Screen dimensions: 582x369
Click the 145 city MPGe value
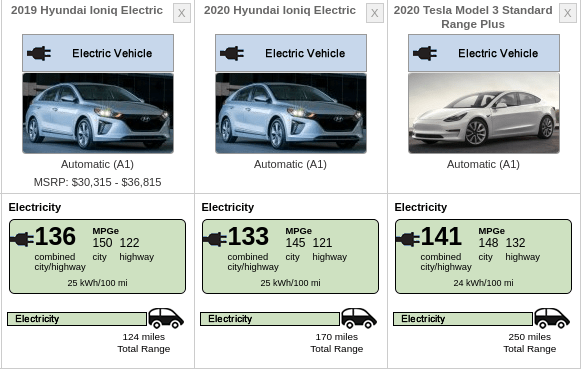[295, 243]
